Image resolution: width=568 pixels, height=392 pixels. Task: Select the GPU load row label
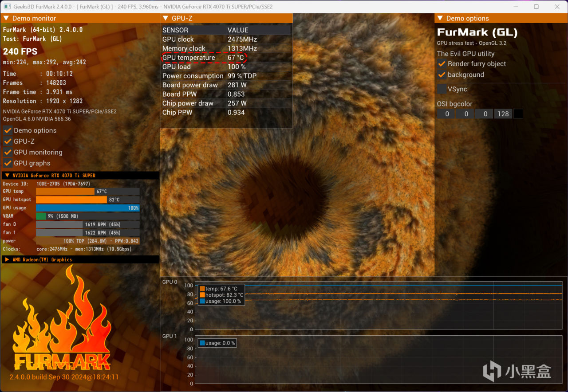177,67
